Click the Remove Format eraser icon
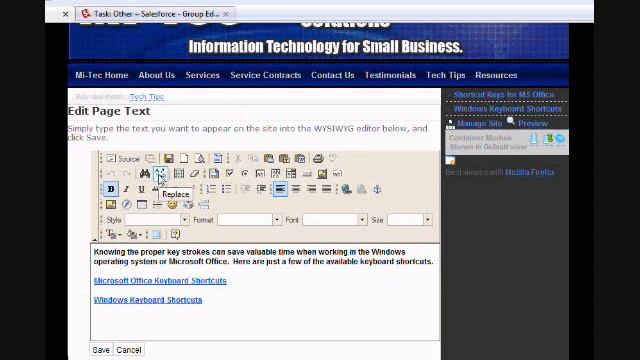This screenshot has height=360, width=640. pos(194,173)
